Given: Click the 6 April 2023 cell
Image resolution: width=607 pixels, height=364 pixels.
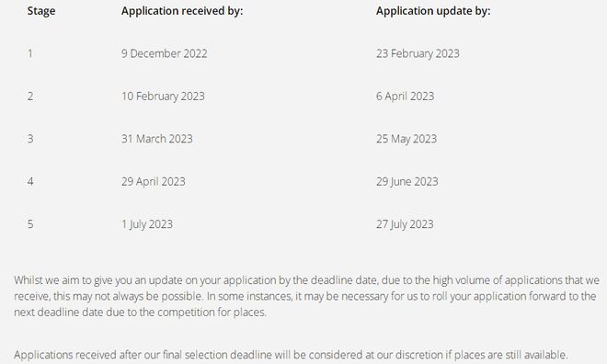Looking at the screenshot, I should coord(405,97).
